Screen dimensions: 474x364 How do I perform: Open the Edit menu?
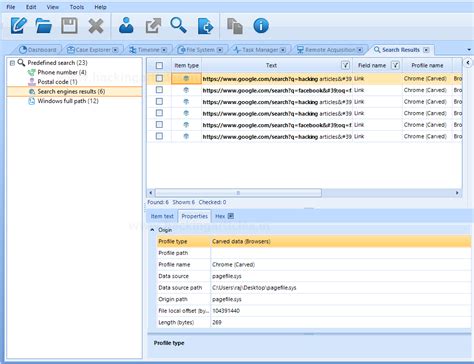point(31,7)
